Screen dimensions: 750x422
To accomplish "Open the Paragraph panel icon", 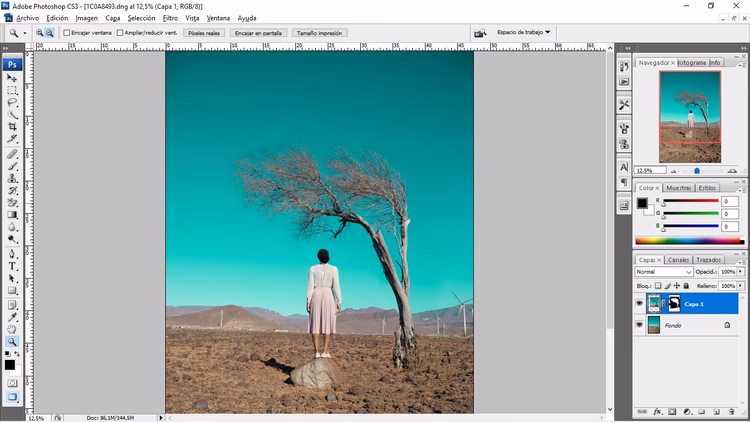I will click(x=624, y=182).
